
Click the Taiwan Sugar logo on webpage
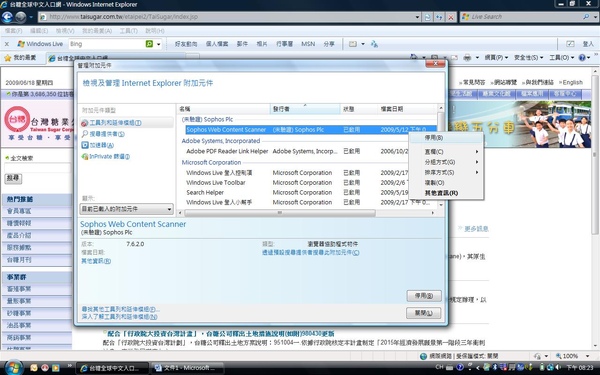tap(17, 120)
